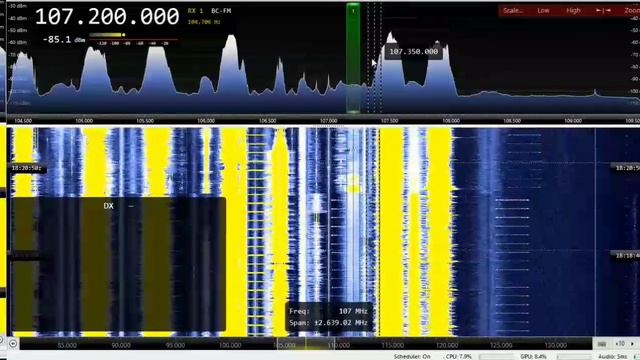This screenshot has height=360, width=640.
Task: Click the CPU: 7.9% status indicator
Action: coord(459,357)
